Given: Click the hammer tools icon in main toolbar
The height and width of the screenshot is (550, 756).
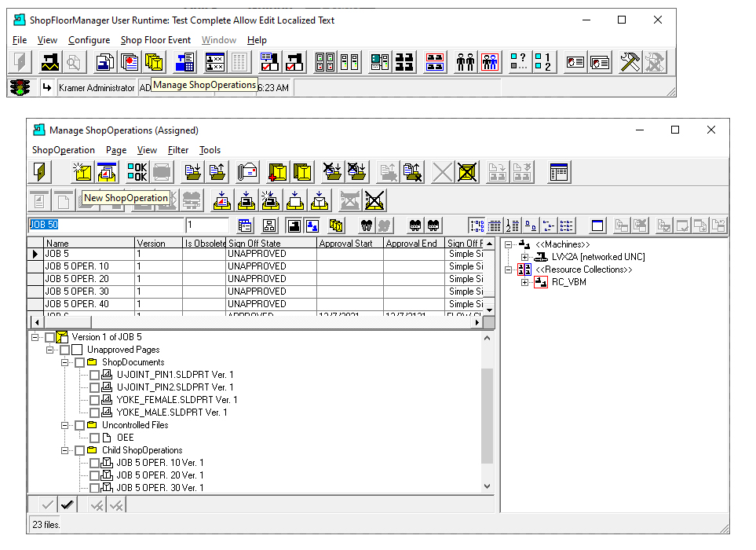Looking at the screenshot, I should click(630, 62).
